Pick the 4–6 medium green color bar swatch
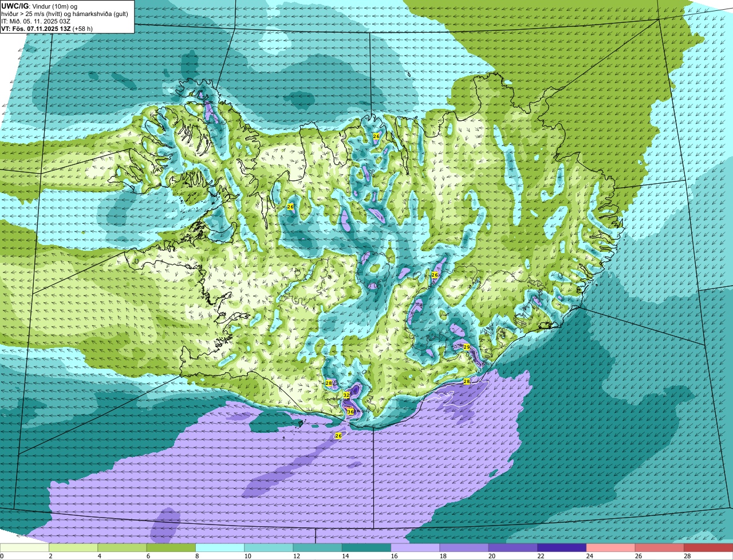Image resolution: width=733 pixels, height=560 pixels. coord(123,548)
